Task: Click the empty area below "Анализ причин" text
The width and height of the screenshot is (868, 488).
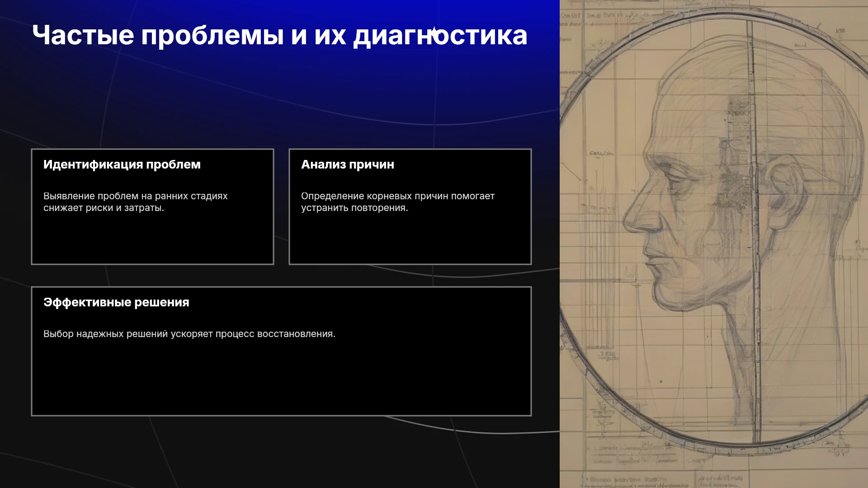Action: 410,239
